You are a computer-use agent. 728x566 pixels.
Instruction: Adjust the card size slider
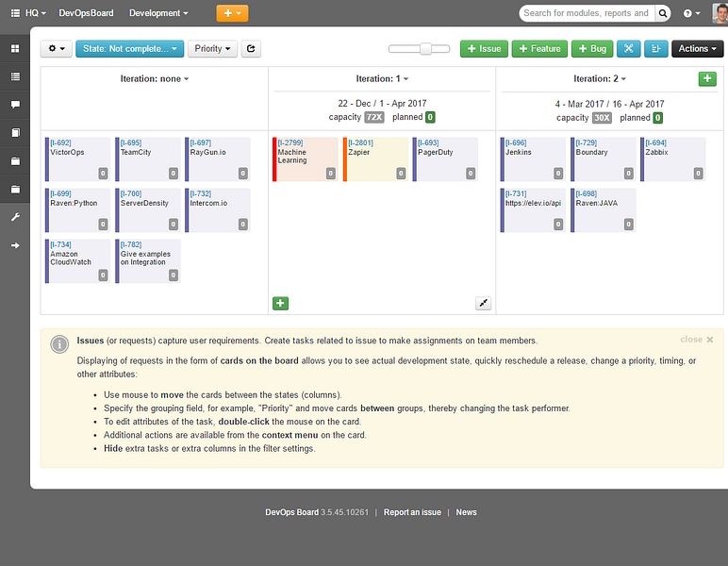coord(425,49)
